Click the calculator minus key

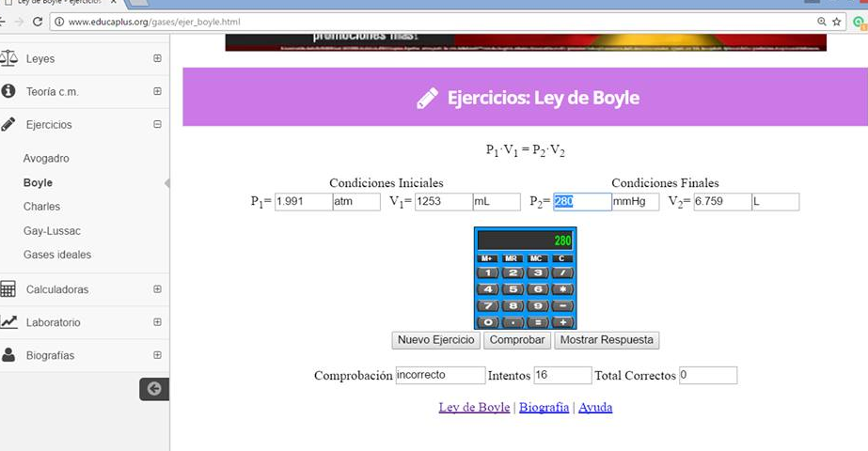tap(563, 306)
